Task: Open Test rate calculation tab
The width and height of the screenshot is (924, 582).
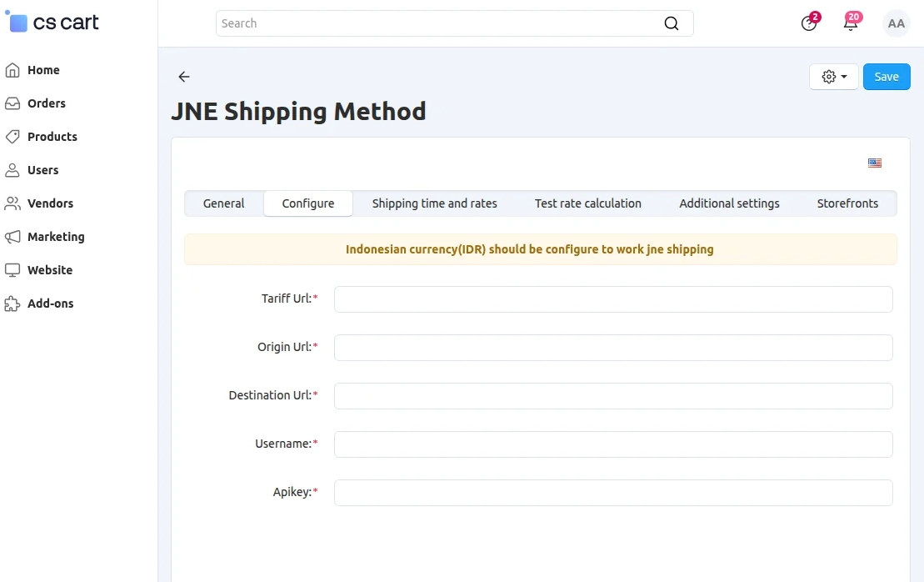Action: (x=588, y=203)
